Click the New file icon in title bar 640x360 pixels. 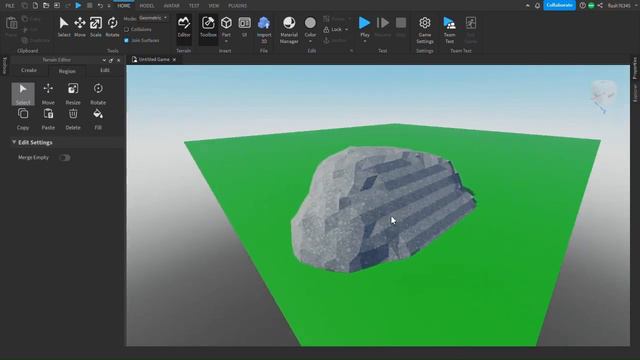tap(35, 6)
